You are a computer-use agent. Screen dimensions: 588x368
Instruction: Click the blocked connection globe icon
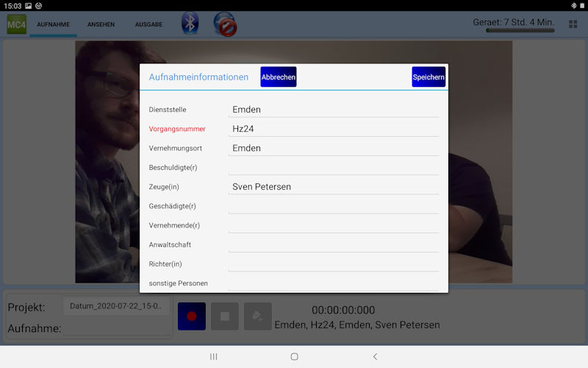(x=224, y=24)
